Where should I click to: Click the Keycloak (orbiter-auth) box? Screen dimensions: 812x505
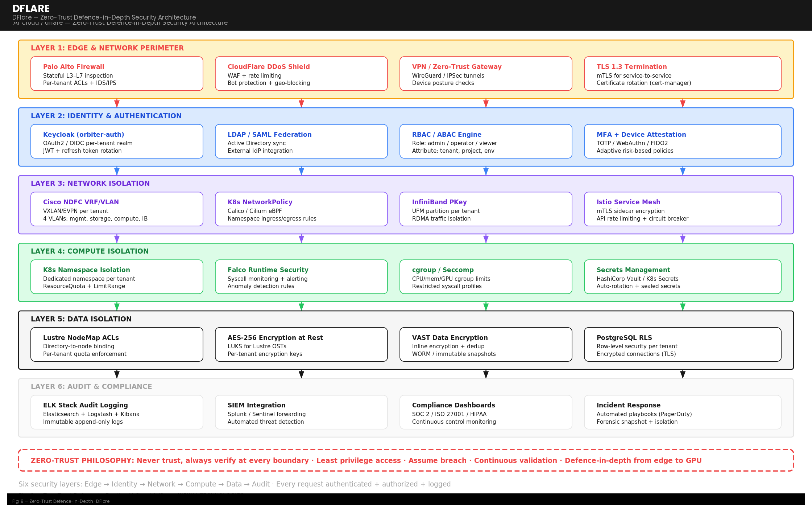117,141
